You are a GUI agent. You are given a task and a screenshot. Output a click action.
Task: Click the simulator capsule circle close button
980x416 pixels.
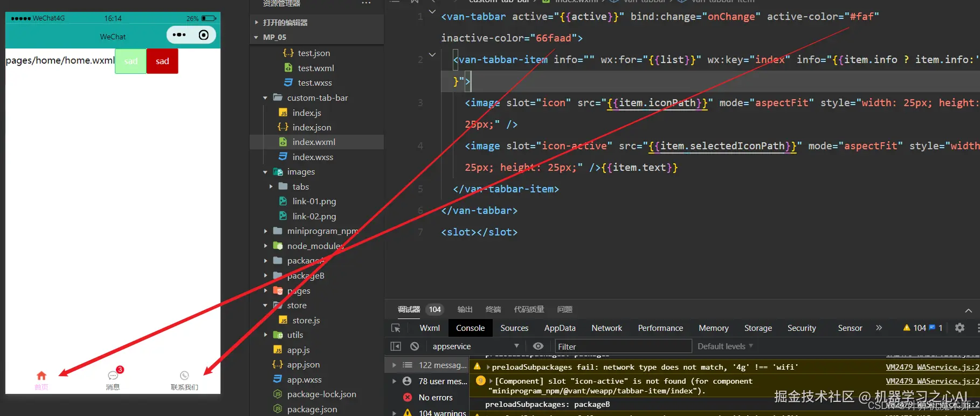(204, 35)
